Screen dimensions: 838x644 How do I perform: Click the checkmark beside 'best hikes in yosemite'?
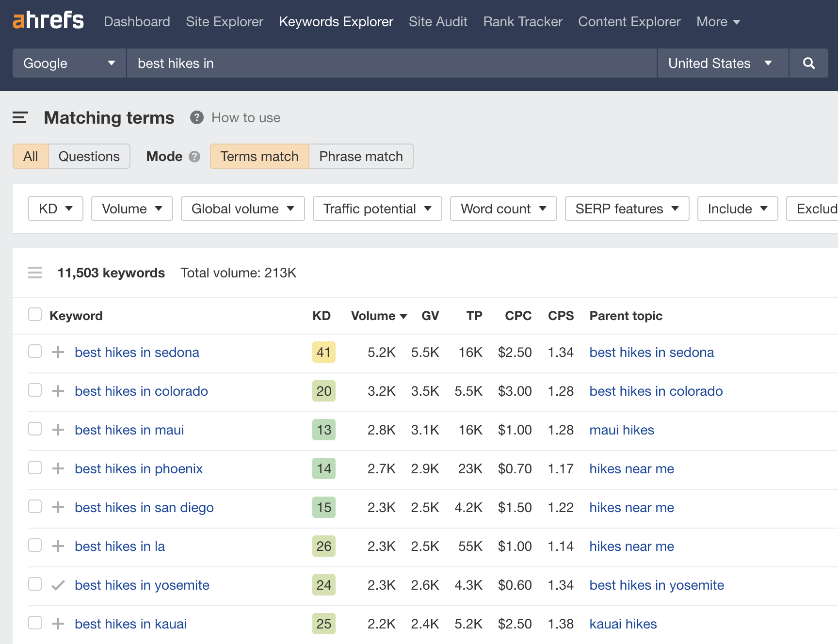58,585
